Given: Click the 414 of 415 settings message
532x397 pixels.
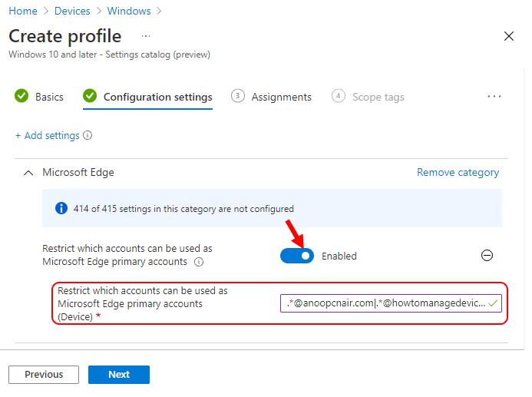Looking at the screenshot, I should (183, 209).
